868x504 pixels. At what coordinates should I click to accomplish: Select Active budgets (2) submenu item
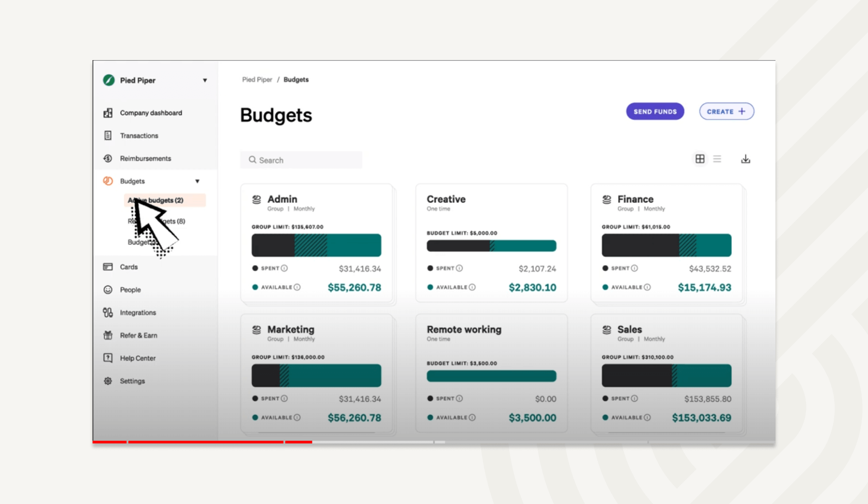[x=165, y=200]
